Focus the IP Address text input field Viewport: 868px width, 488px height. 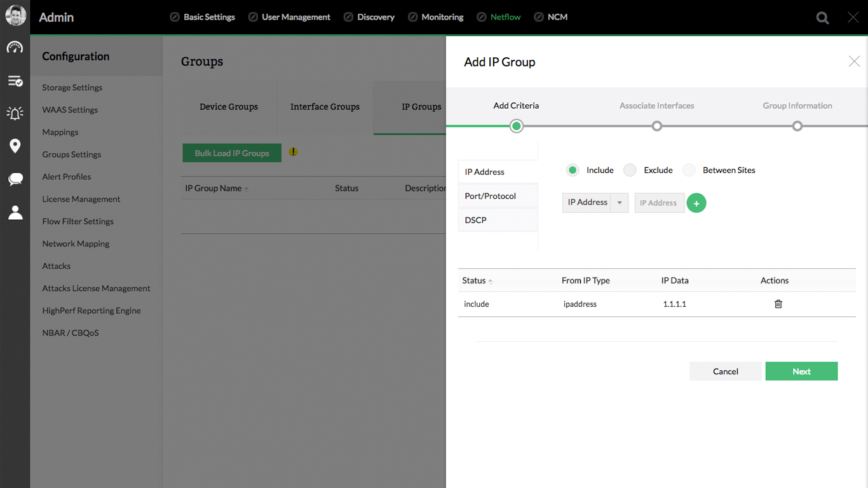pyautogui.click(x=659, y=203)
